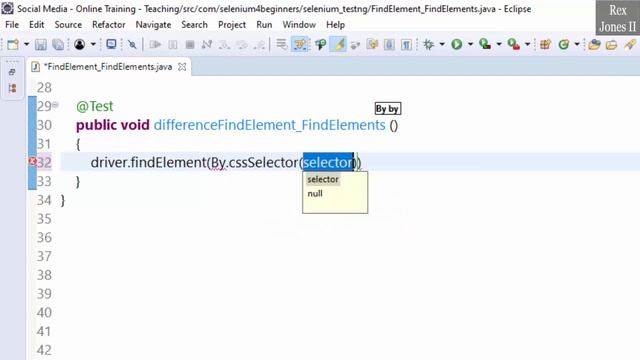Click the Run External Tools icon
The width and height of the screenshot is (640, 360).
(513, 44)
